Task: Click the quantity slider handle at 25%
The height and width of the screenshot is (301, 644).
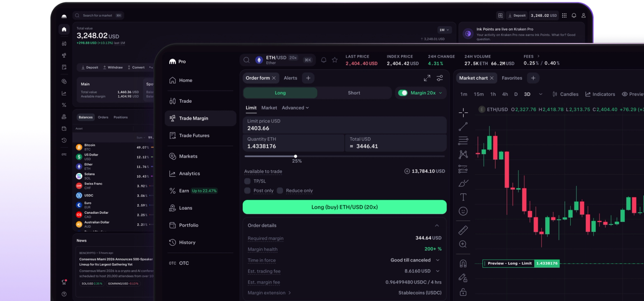Action: click(x=296, y=156)
